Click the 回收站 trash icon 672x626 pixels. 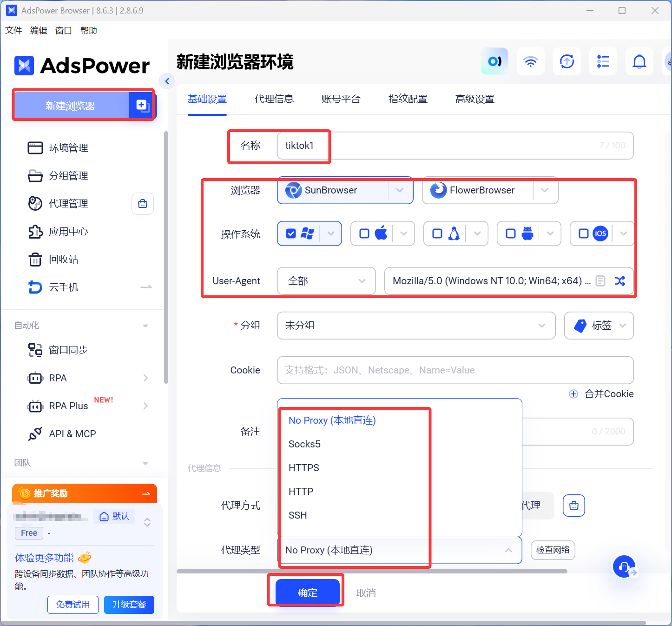tap(35, 260)
